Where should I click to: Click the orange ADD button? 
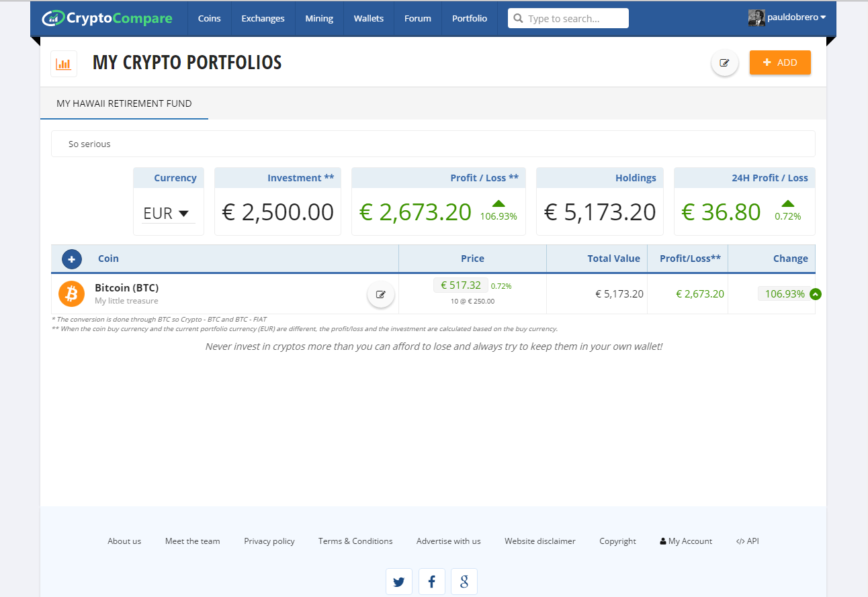[x=780, y=62]
